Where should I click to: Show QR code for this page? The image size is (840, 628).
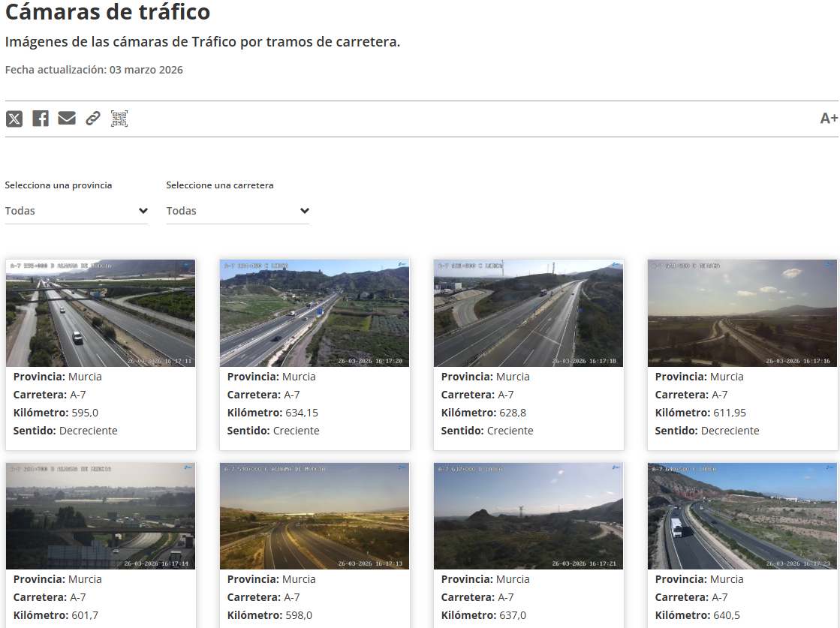(119, 119)
